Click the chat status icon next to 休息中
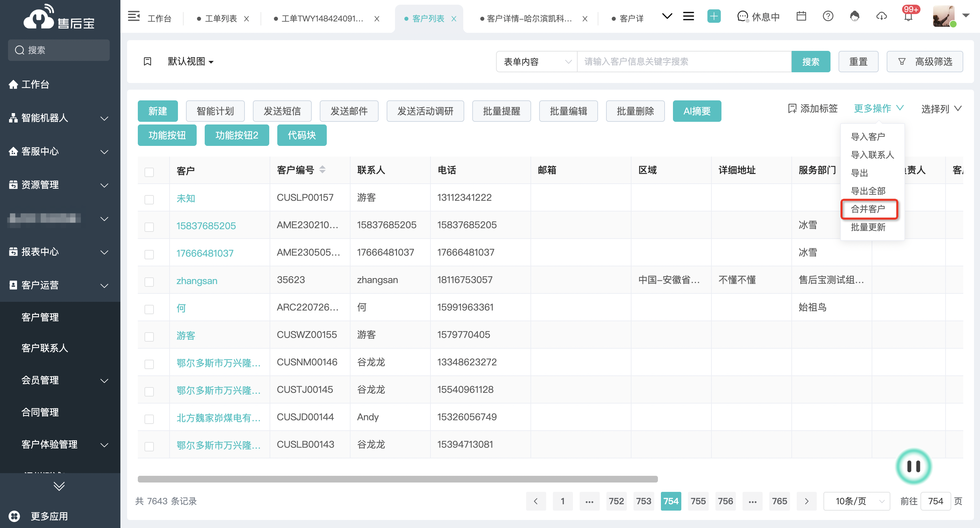Image resolution: width=980 pixels, height=528 pixels. (x=743, y=16)
